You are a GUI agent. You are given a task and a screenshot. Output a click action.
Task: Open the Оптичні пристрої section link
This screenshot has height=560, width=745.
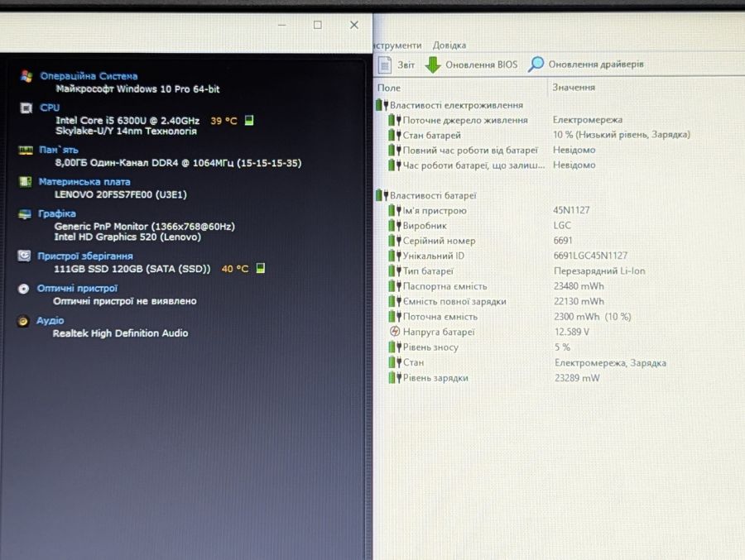click(x=78, y=289)
